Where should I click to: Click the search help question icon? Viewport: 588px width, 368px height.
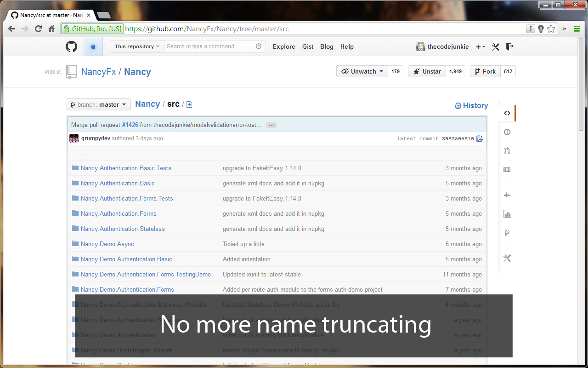(x=259, y=46)
